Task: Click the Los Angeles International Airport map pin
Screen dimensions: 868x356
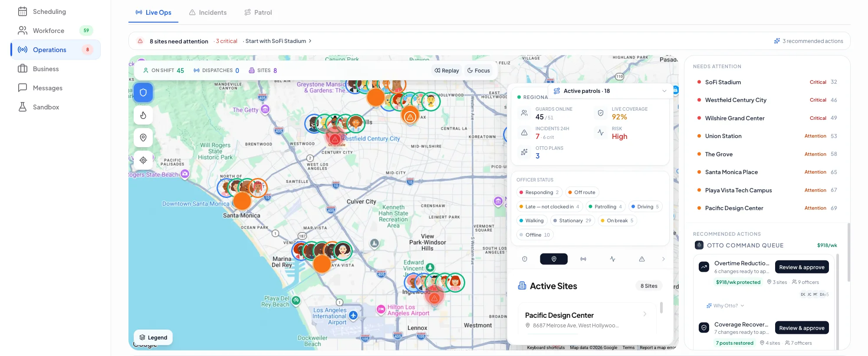Action: coord(353,316)
